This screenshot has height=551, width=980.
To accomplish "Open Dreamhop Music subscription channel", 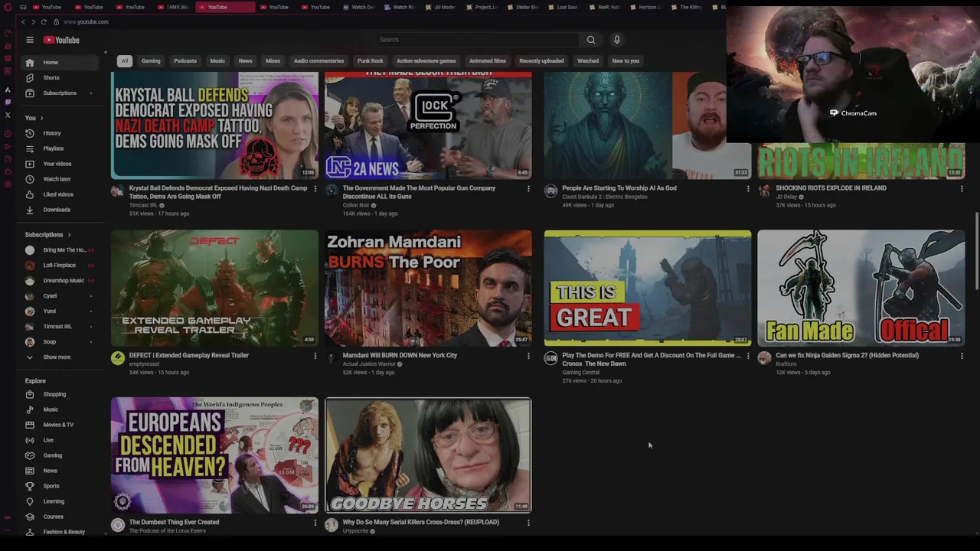I will click(60, 281).
